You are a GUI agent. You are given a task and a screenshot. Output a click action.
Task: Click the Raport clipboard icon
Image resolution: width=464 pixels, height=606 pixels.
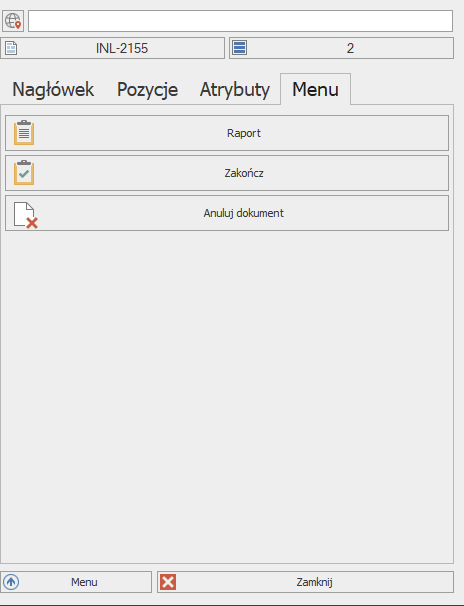pyautogui.click(x=24, y=133)
